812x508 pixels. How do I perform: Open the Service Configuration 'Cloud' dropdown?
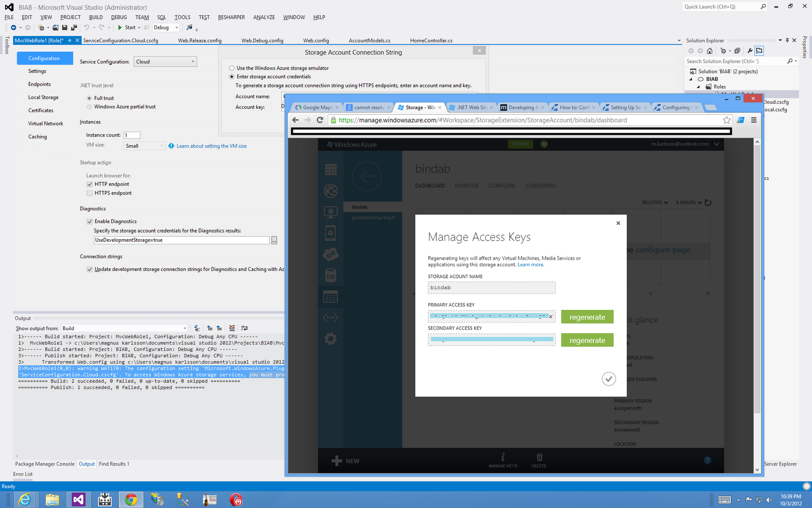(165, 61)
